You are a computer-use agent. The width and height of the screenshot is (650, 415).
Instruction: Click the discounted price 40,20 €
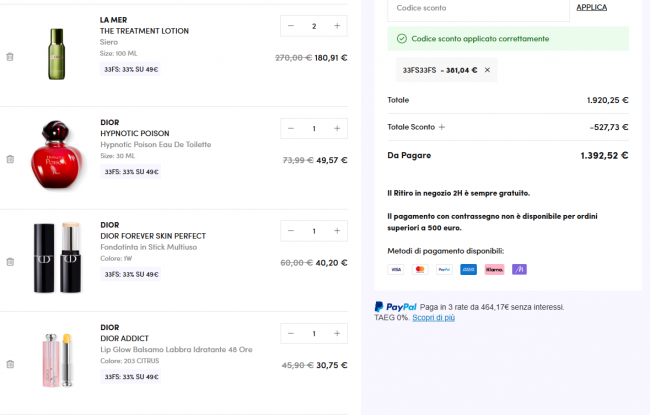(x=331, y=262)
